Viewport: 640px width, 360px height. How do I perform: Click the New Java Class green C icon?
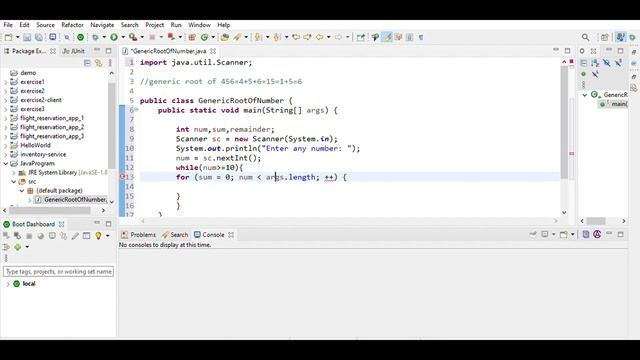(x=204, y=37)
